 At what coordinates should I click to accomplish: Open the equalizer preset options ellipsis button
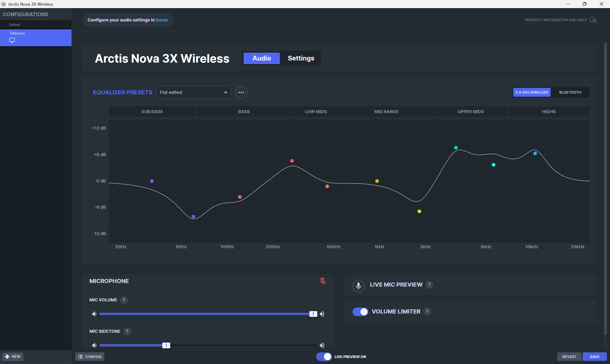[x=241, y=92]
